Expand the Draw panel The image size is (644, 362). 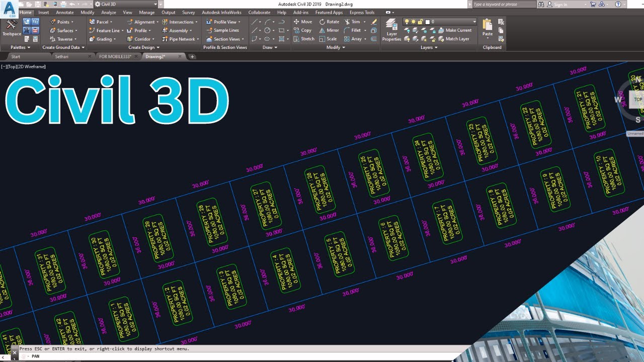pos(269,47)
